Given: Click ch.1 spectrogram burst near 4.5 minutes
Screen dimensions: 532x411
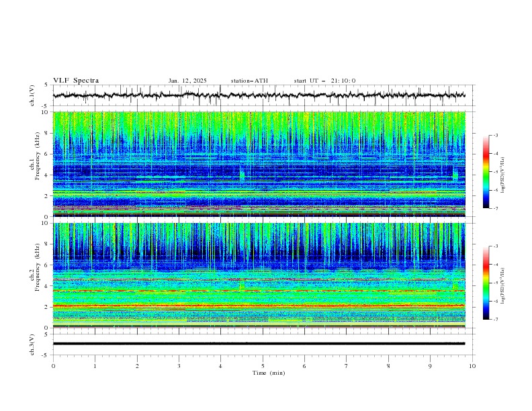Looking at the screenshot, I should pos(242,174).
